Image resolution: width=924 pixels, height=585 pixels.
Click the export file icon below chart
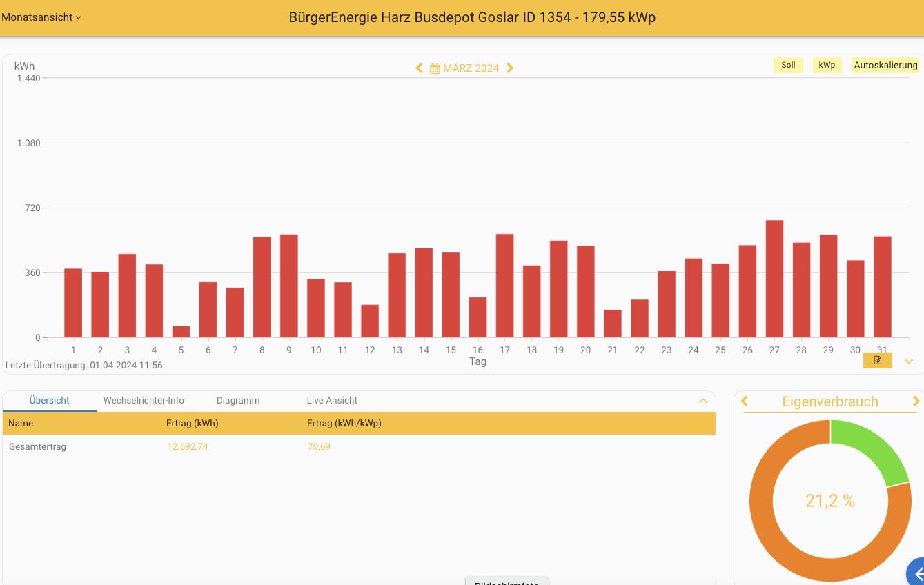click(877, 360)
